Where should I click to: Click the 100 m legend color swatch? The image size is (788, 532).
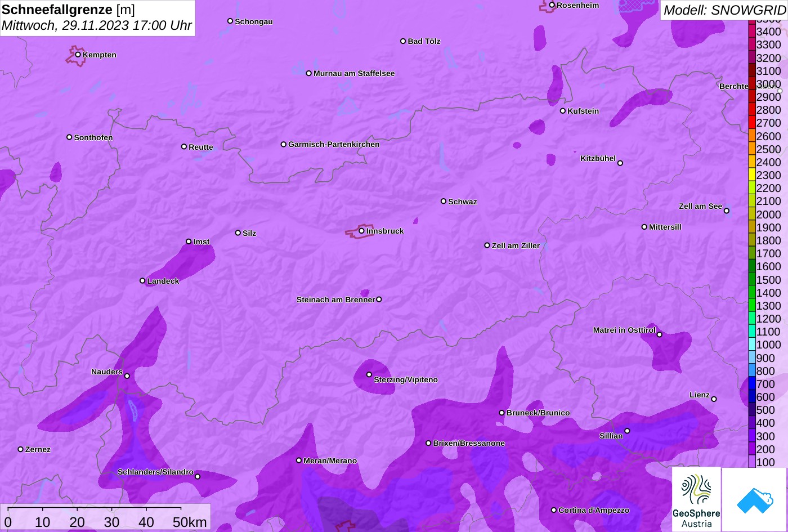pos(752,462)
